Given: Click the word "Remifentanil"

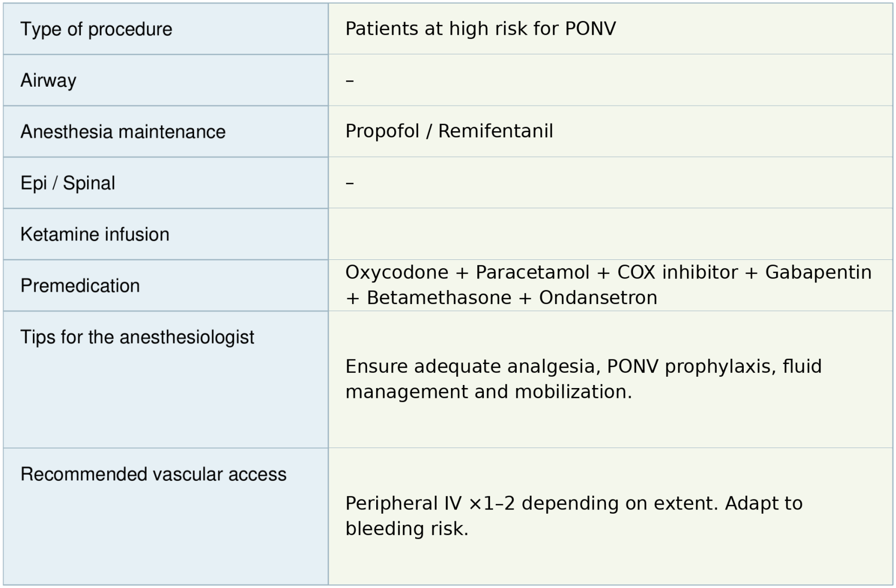Looking at the screenshot, I should point(495,131).
